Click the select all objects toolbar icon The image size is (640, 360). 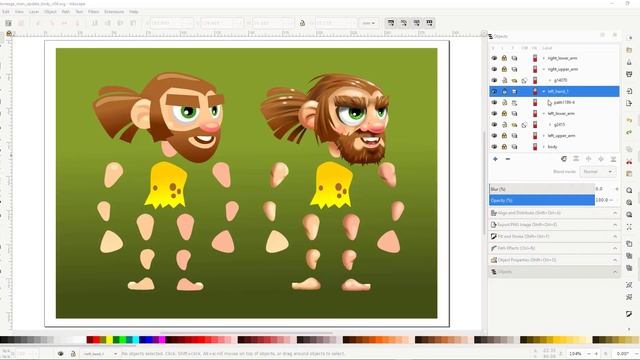point(8,23)
